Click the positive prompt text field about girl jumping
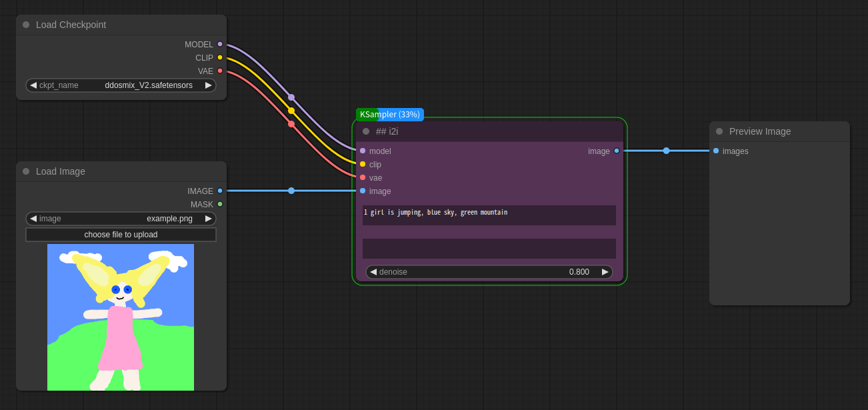 489,215
